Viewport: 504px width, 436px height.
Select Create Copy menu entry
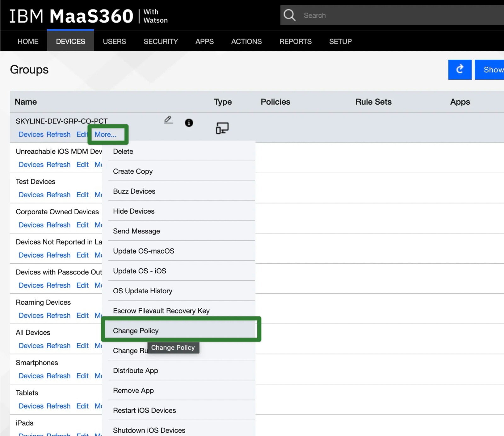click(181, 171)
